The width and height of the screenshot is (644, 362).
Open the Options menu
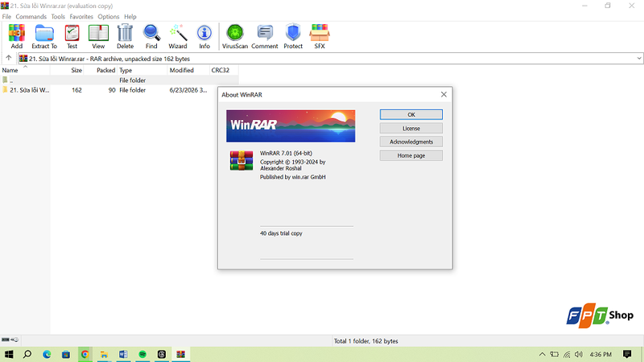pyautogui.click(x=109, y=16)
